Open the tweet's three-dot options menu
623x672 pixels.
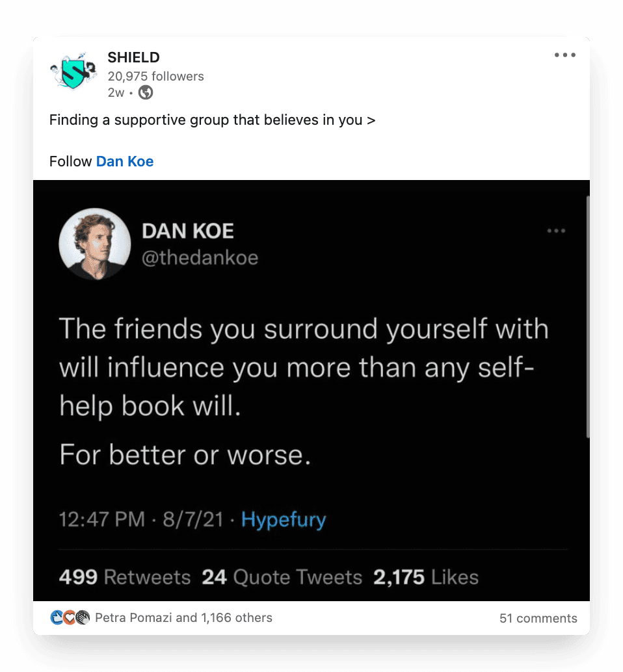tap(556, 231)
